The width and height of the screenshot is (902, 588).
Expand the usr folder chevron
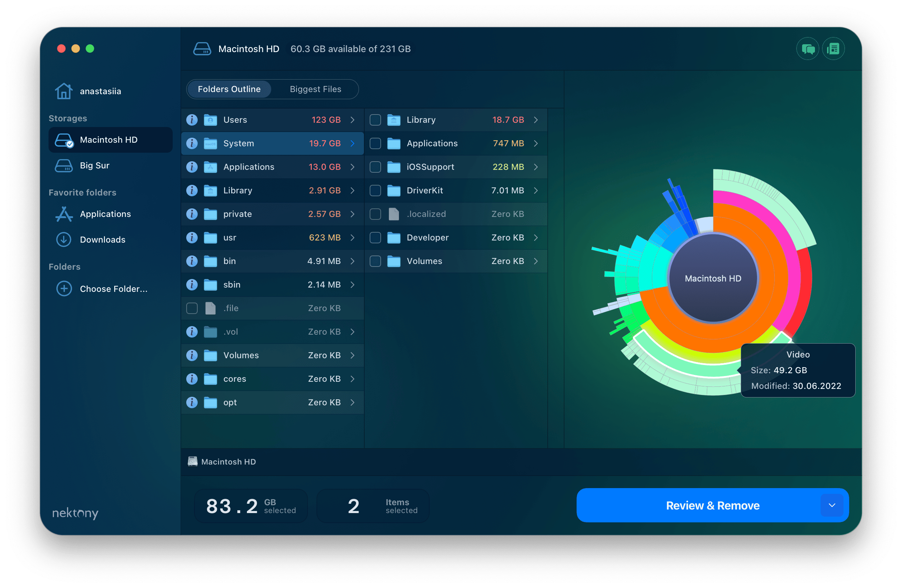(353, 238)
